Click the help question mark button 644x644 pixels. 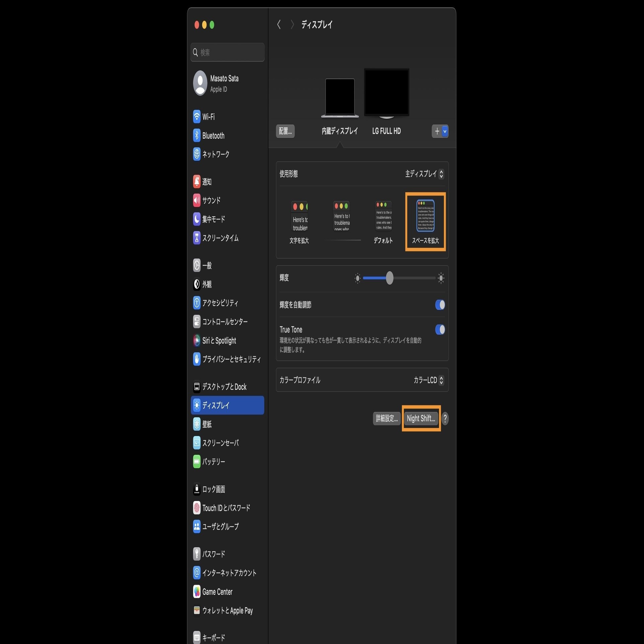point(445,418)
